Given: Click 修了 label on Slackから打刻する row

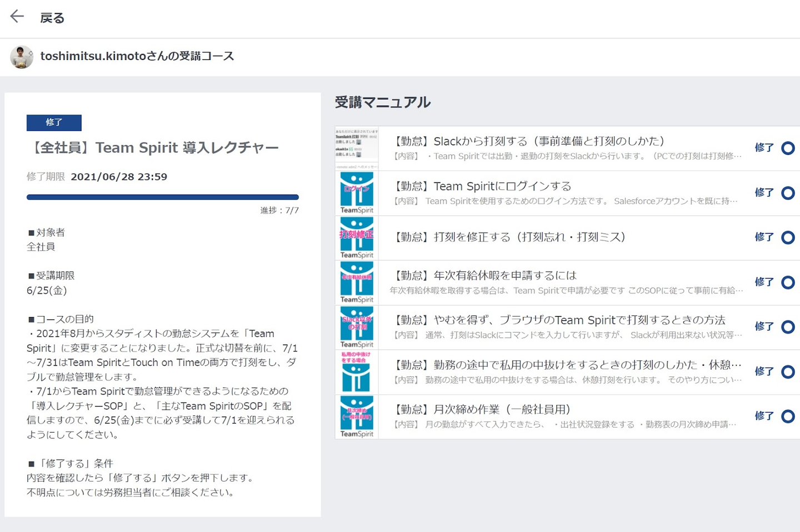Looking at the screenshot, I should (764, 148).
